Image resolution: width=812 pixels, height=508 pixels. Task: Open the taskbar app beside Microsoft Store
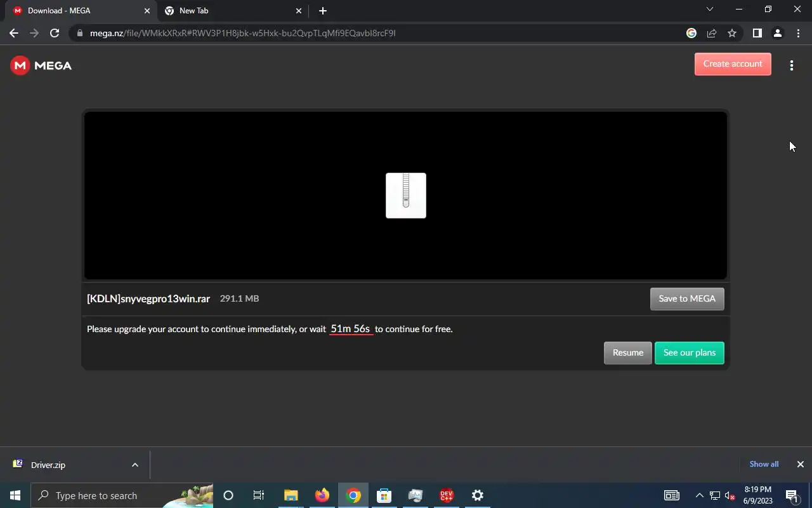pos(416,495)
